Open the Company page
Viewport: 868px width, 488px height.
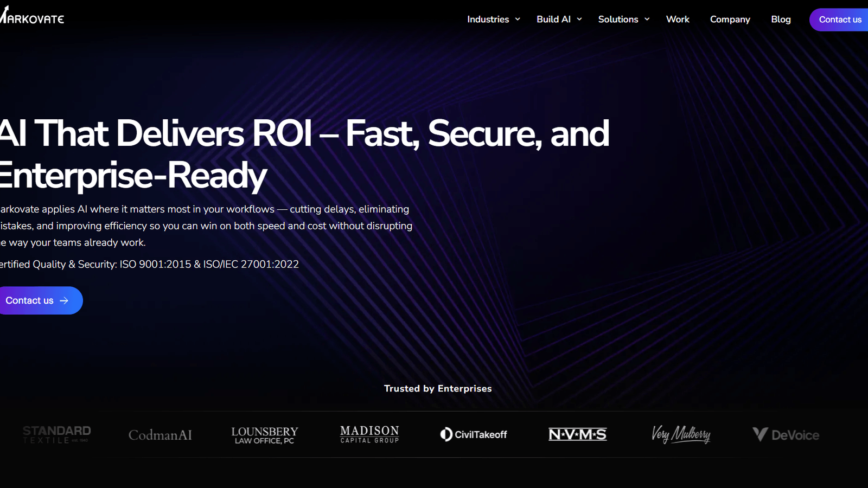730,19
